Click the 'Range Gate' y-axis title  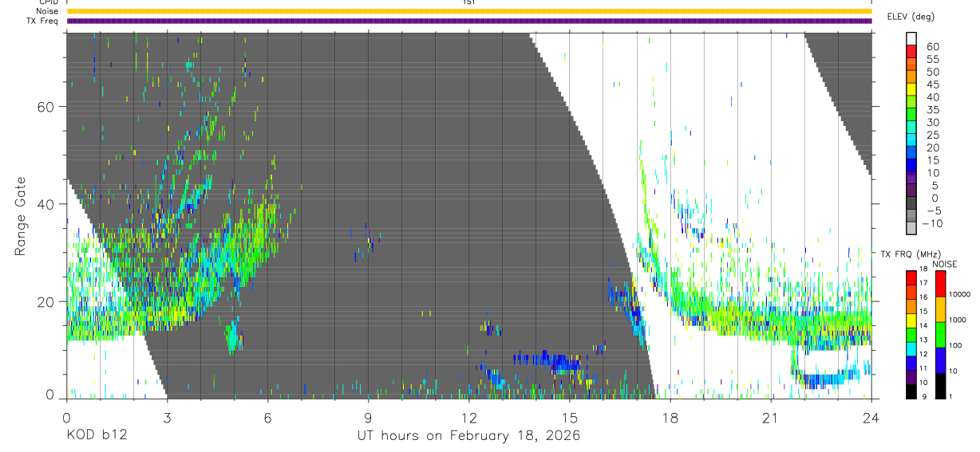click(x=20, y=217)
